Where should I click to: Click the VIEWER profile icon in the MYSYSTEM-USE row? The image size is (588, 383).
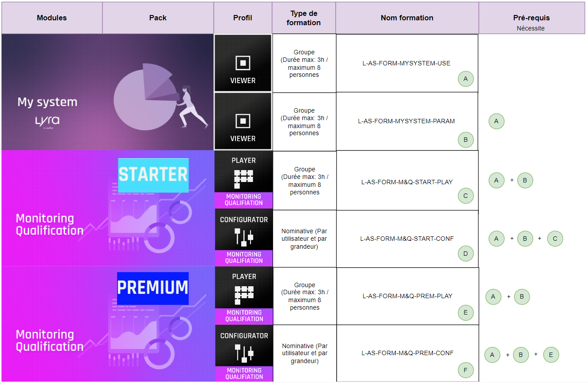coord(243,63)
